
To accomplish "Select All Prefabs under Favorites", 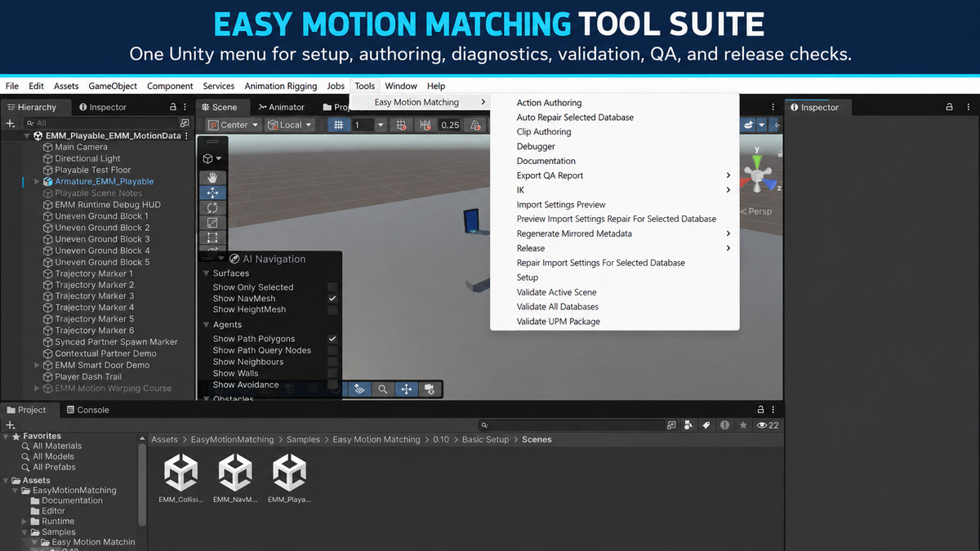I will coord(54,467).
